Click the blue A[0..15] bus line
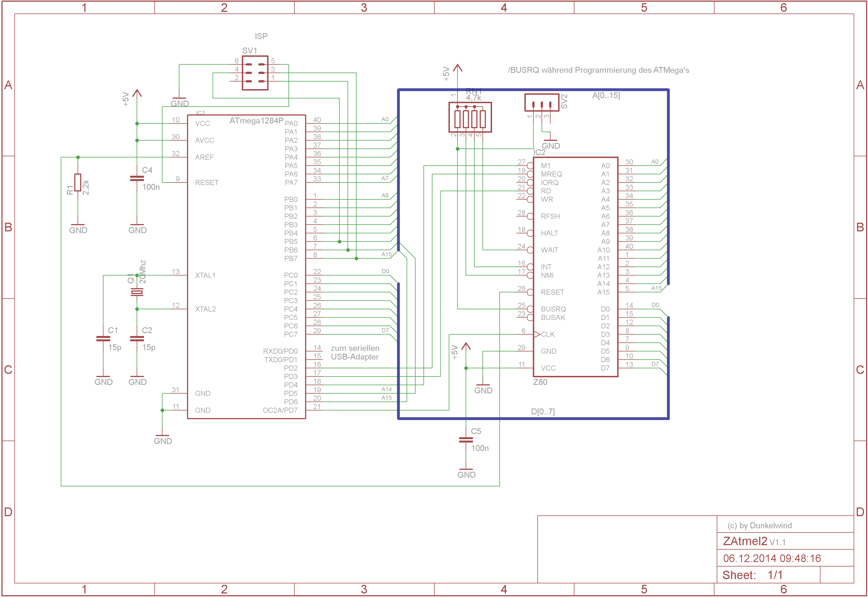 click(533, 90)
